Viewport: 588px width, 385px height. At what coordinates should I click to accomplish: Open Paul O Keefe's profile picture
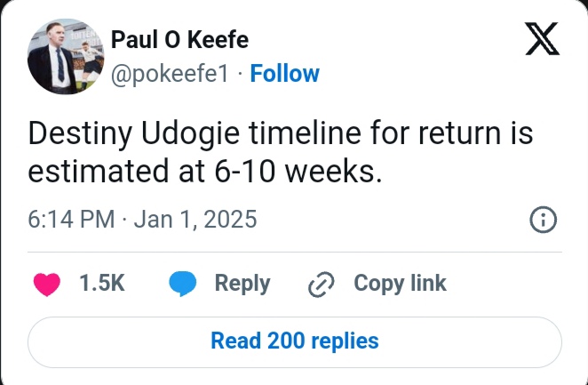pyautogui.click(x=63, y=55)
